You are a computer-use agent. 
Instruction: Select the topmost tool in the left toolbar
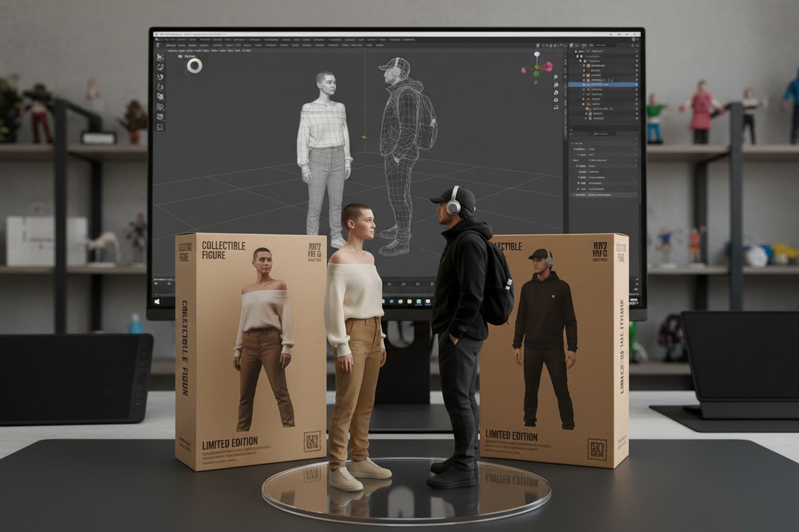160,57
